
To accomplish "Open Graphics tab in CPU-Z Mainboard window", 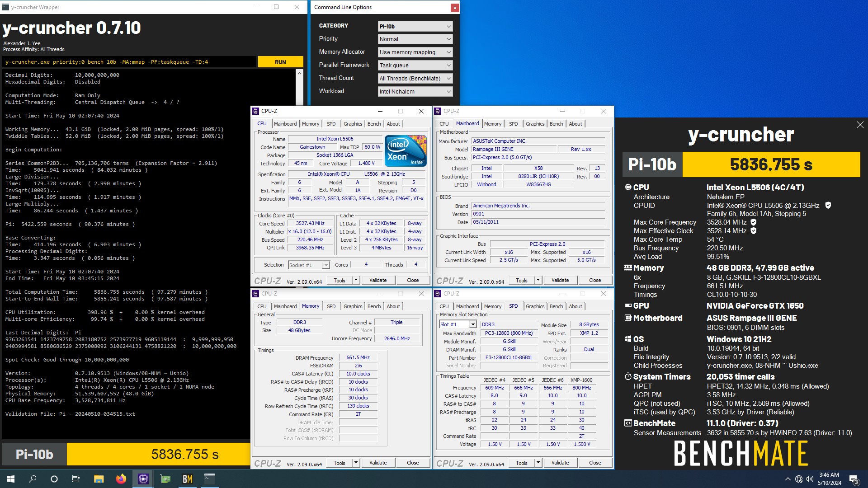I will point(535,124).
